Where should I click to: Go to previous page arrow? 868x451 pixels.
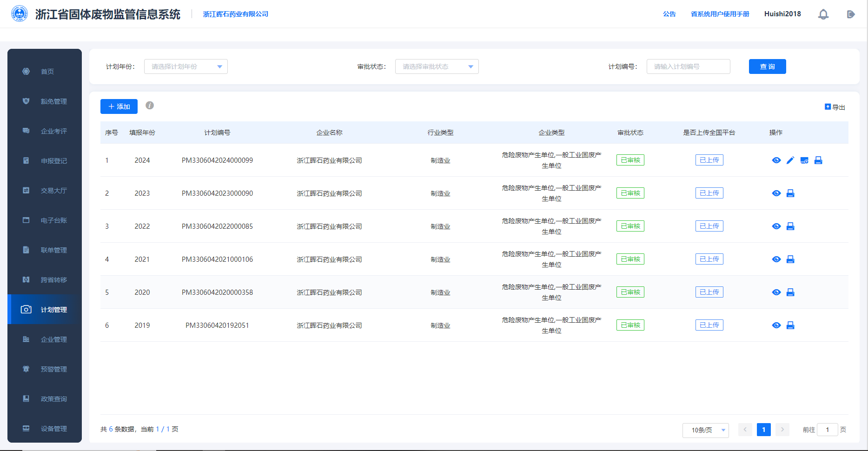pyautogui.click(x=745, y=430)
